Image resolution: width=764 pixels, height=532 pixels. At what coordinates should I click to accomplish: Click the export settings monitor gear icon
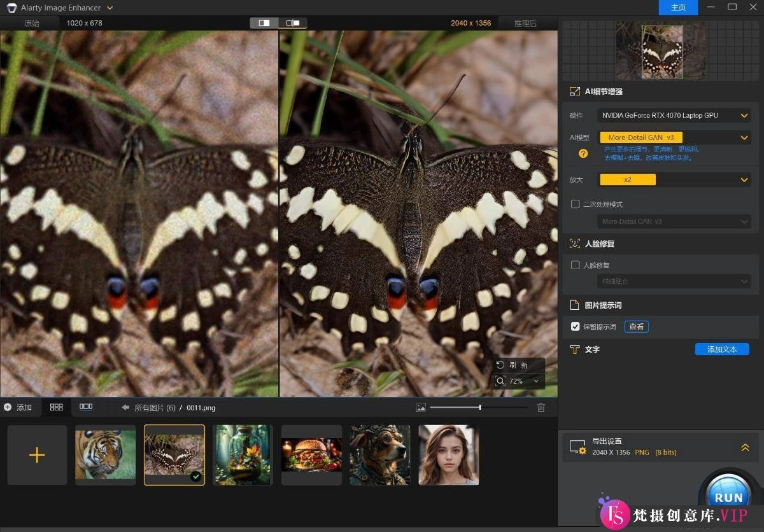[x=577, y=447]
